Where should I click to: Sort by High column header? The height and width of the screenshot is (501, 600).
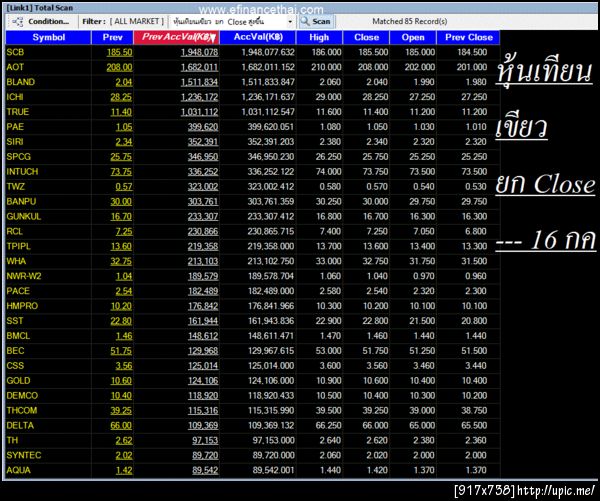[320, 38]
